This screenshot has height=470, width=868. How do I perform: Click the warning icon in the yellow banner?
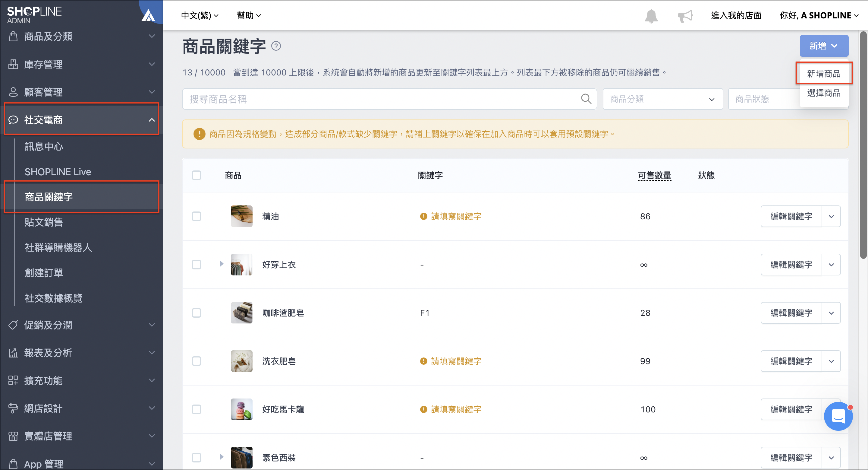click(x=200, y=134)
